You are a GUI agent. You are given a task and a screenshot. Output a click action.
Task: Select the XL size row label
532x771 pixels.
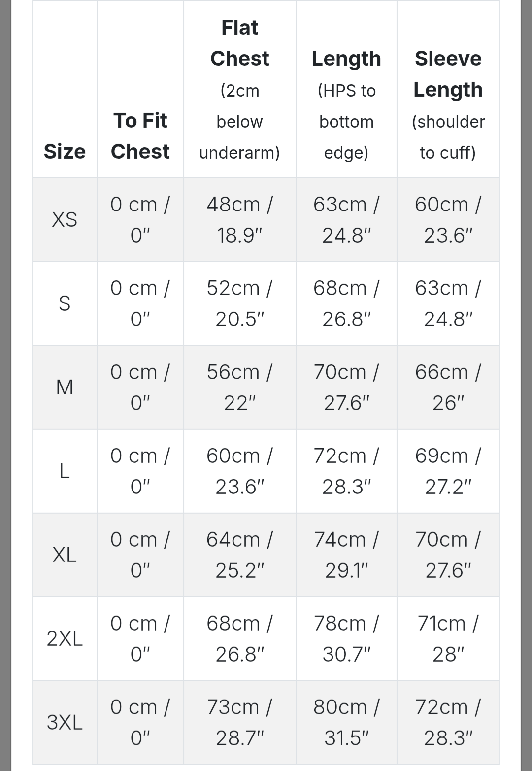(x=65, y=555)
